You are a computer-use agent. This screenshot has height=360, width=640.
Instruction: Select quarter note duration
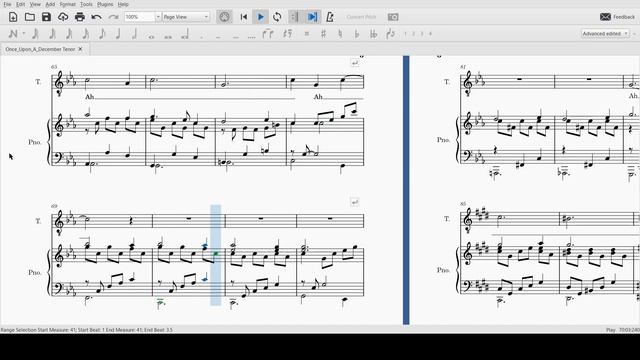118,34
